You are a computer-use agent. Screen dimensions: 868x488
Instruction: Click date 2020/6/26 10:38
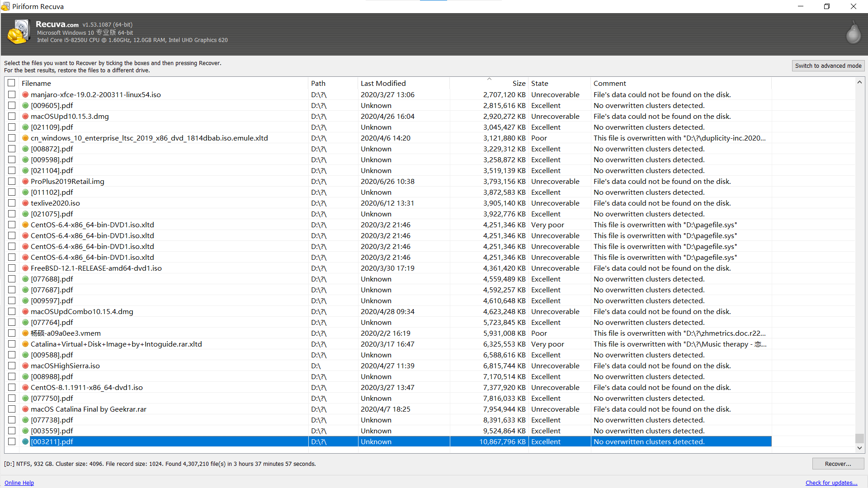(x=387, y=181)
